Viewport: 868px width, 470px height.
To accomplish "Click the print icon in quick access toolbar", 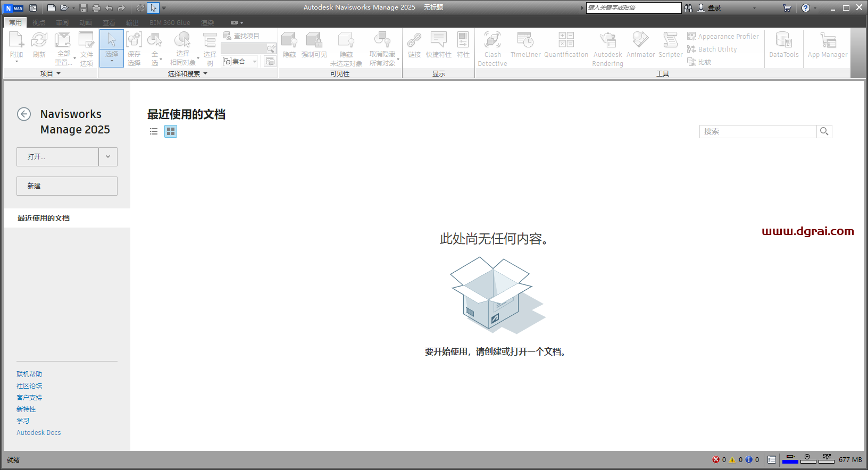I will (96, 8).
